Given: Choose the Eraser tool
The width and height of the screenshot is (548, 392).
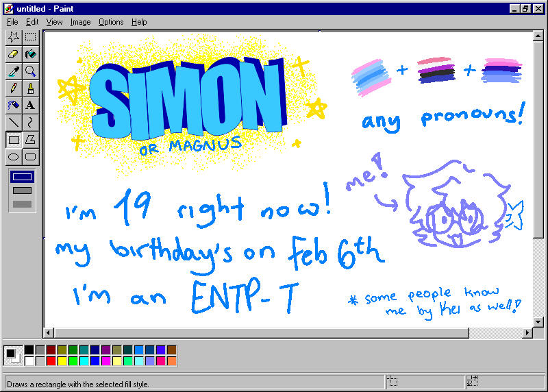Looking at the screenshot, I should click(14, 54).
